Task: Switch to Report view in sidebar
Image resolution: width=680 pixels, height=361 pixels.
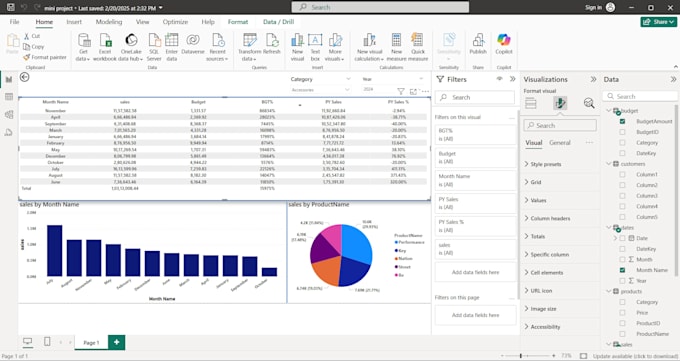Action: click(x=9, y=79)
